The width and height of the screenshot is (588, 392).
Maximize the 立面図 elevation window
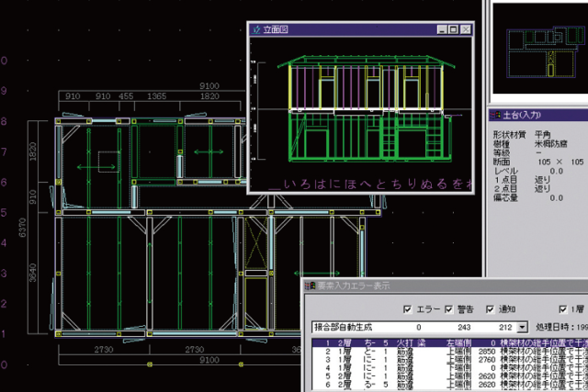pos(452,30)
